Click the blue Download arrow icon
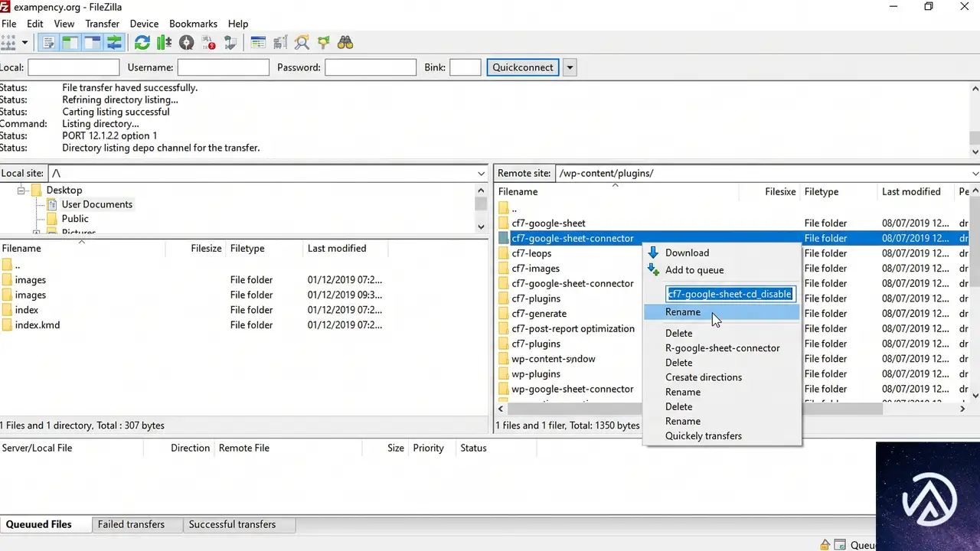 [x=653, y=253]
